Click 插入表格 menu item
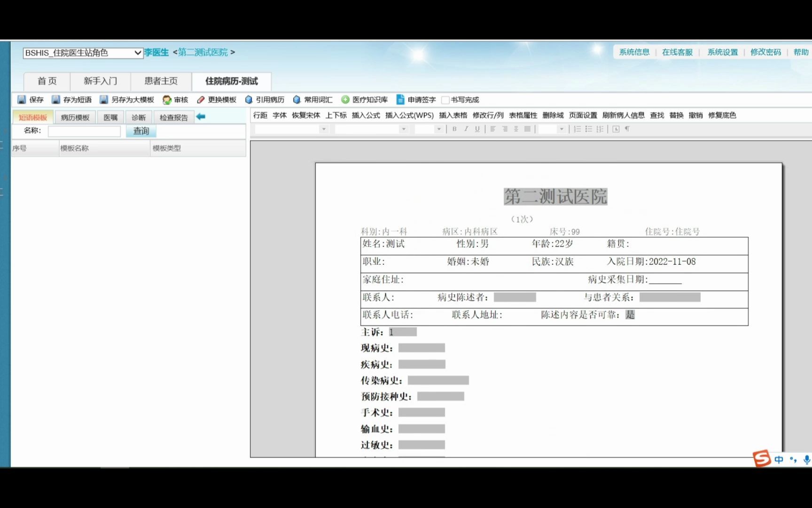Screen dimensions: 812x508 click(453, 115)
